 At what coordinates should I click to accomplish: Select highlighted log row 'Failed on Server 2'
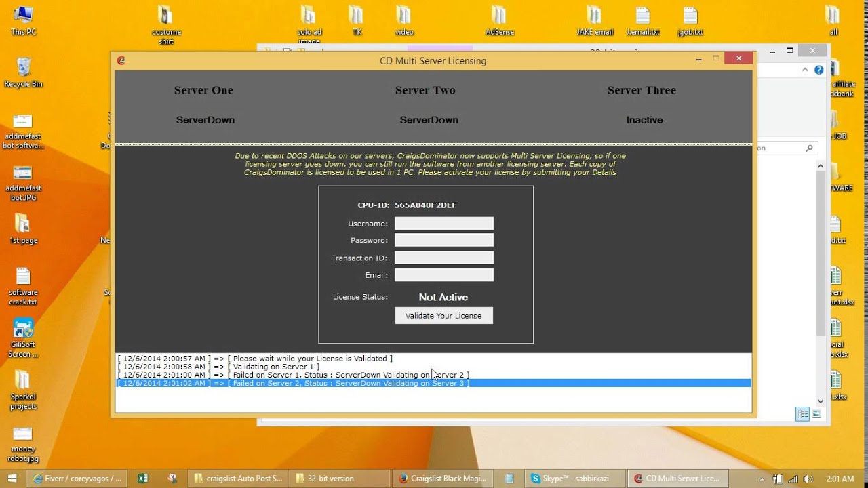433,383
